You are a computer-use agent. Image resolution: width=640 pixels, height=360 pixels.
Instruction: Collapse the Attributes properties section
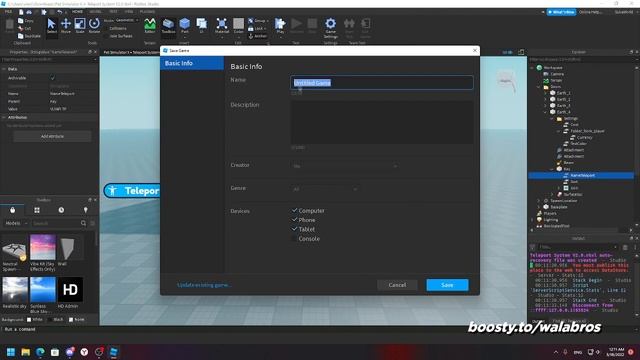4,117
